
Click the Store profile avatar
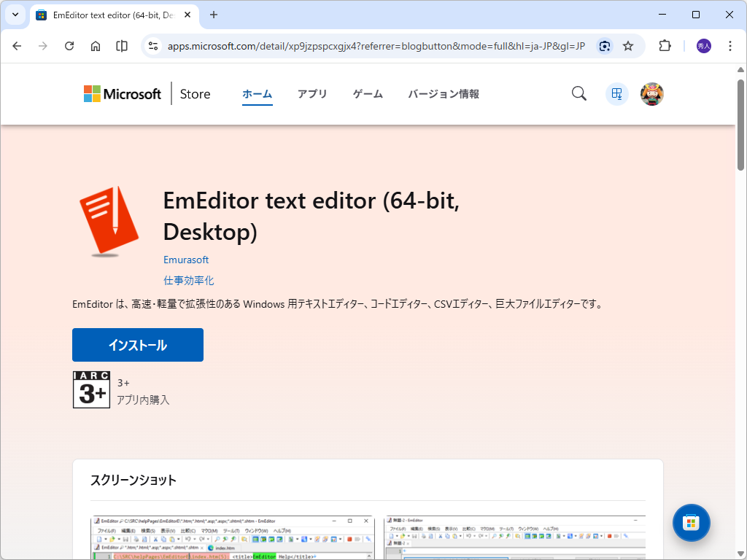pos(651,93)
